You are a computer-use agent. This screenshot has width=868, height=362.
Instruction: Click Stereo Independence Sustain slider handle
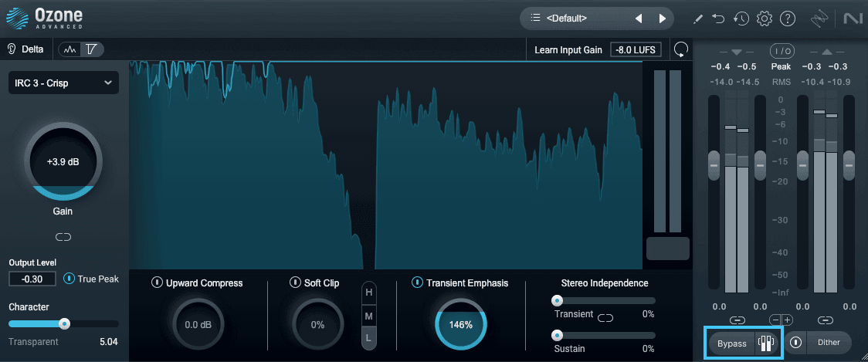557,336
